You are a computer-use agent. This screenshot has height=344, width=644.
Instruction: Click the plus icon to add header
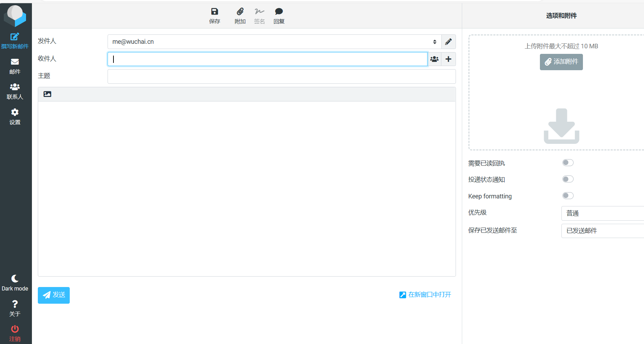(x=448, y=59)
